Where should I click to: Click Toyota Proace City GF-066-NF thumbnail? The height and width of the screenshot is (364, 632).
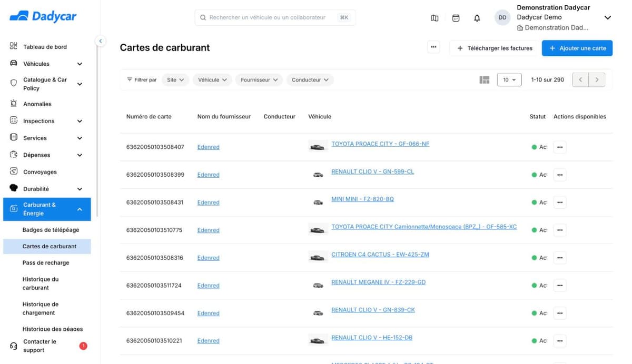(x=318, y=147)
